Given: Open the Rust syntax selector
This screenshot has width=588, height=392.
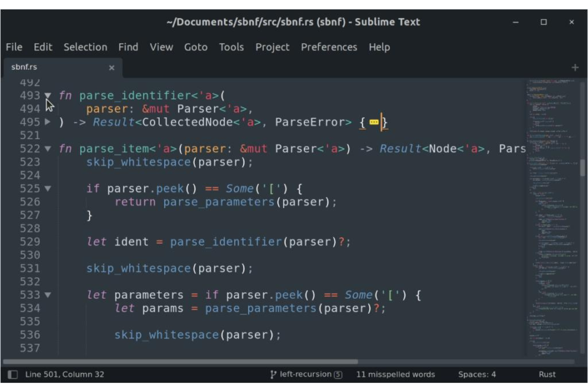Looking at the screenshot, I should tap(547, 374).
